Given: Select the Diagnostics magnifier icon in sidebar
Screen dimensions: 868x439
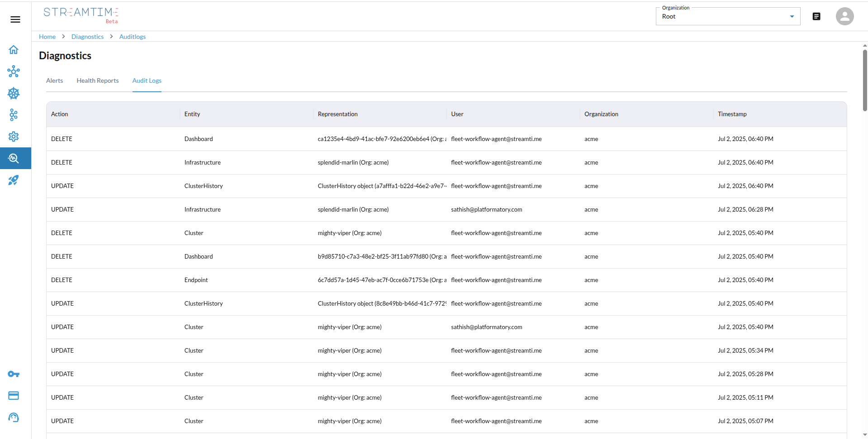Looking at the screenshot, I should point(14,158).
